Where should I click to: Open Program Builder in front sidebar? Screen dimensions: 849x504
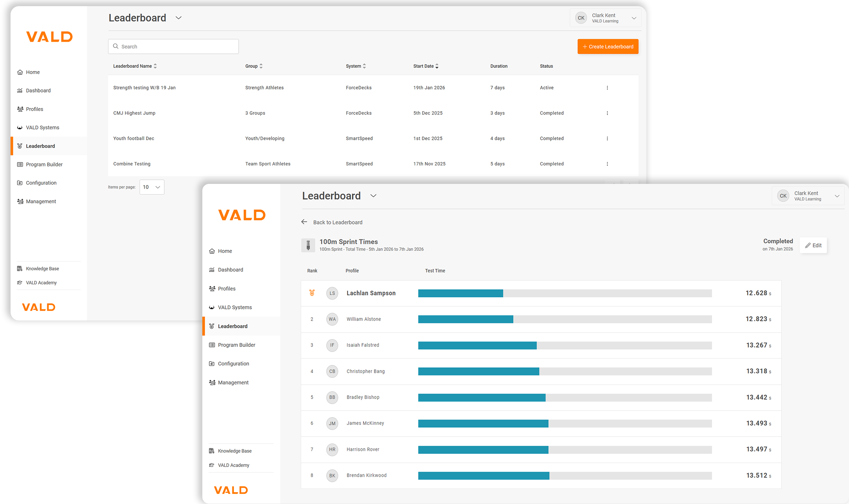pyautogui.click(x=236, y=345)
